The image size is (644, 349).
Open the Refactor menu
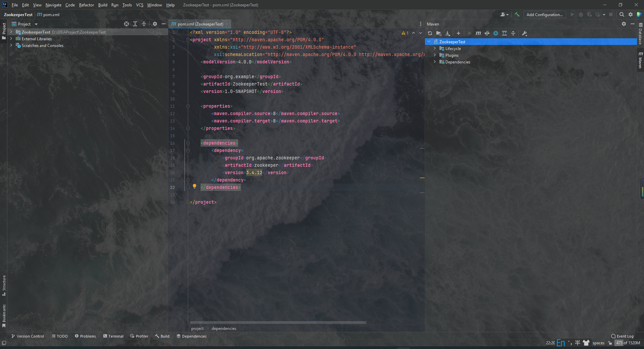coord(87,5)
